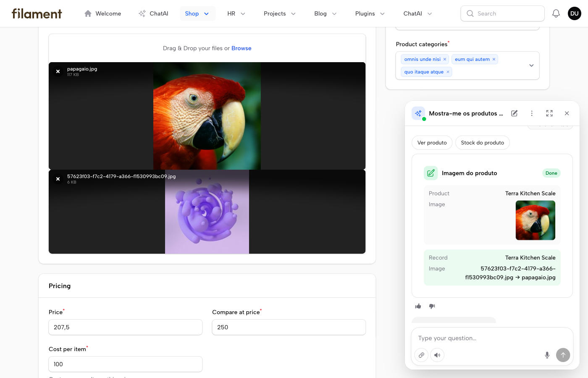
Task: Send the chat message with the arrow button
Action: coord(563,355)
